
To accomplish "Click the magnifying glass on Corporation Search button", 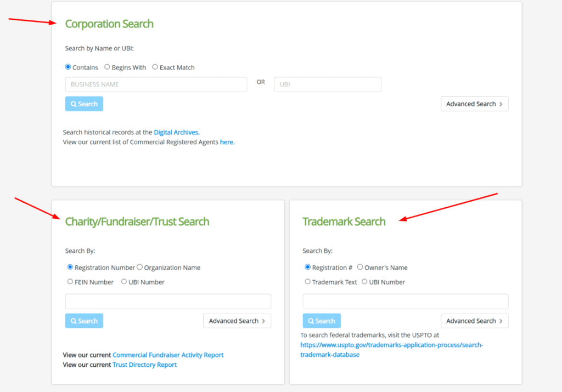I will pyautogui.click(x=75, y=104).
